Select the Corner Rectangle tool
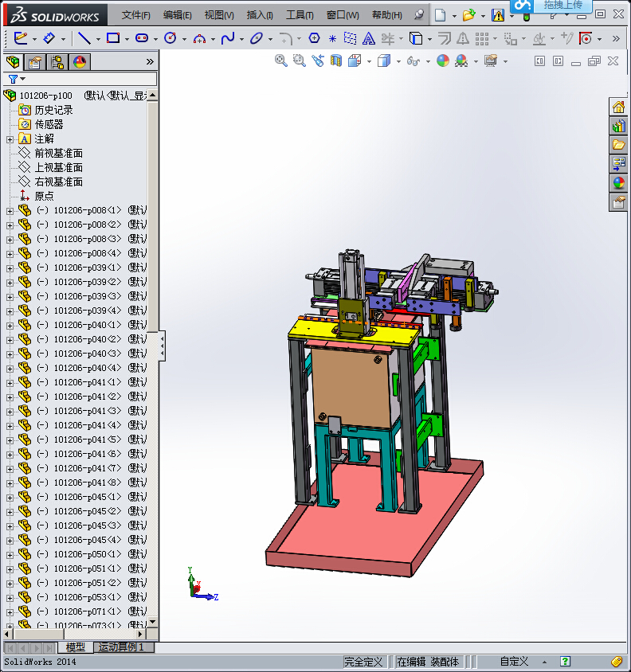Viewport: 631px width, 672px height. tap(113, 38)
